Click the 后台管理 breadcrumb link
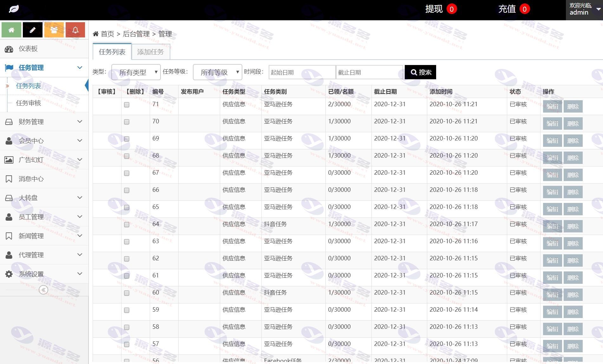Image resolution: width=603 pixels, height=364 pixels. click(136, 34)
